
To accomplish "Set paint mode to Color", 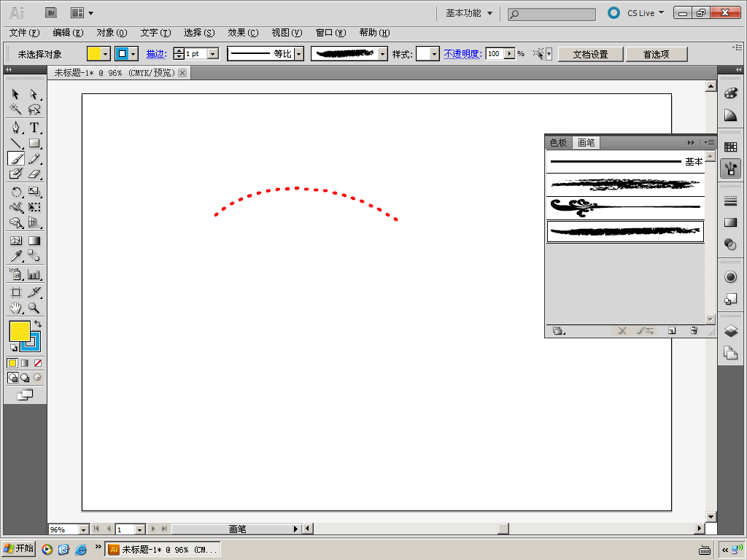I will pyautogui.click(x=12, y=363).
